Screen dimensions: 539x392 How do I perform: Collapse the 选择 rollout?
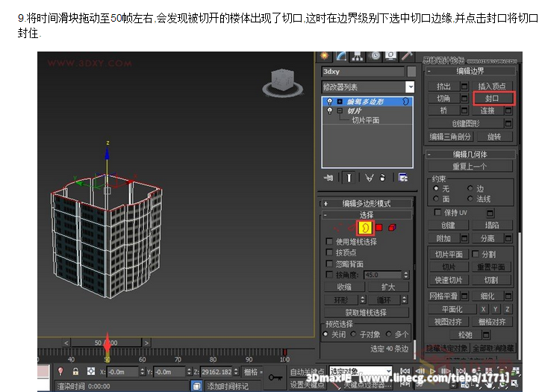click(x=325, y=215)
